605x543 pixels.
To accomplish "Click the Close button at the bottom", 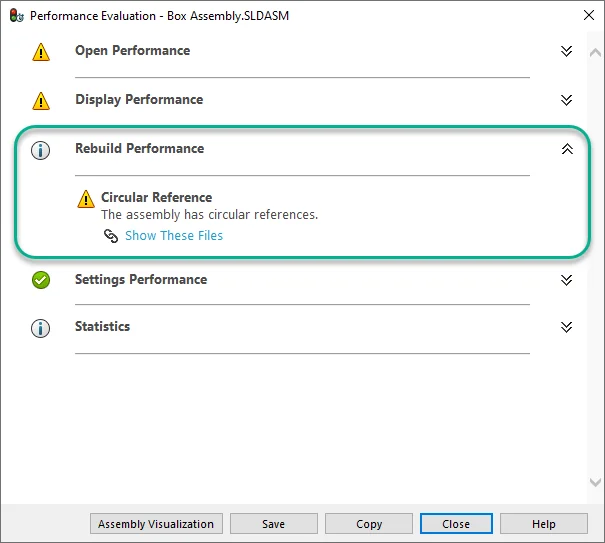I will [x=456, y=524].
